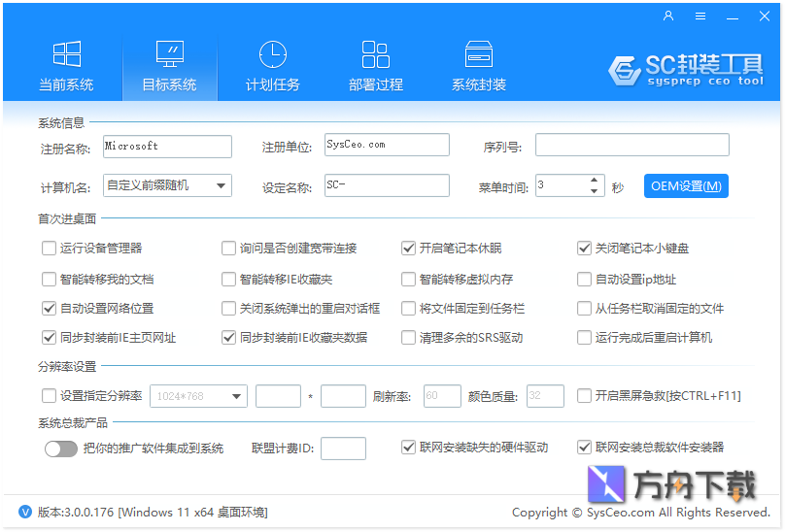
Task: Uncheck 联网安装总裁软件安装器
Action: [x=584, y=447]
